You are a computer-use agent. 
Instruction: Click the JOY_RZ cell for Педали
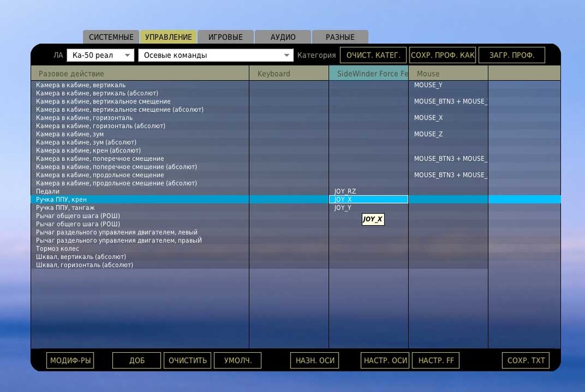tap(369, 191)
